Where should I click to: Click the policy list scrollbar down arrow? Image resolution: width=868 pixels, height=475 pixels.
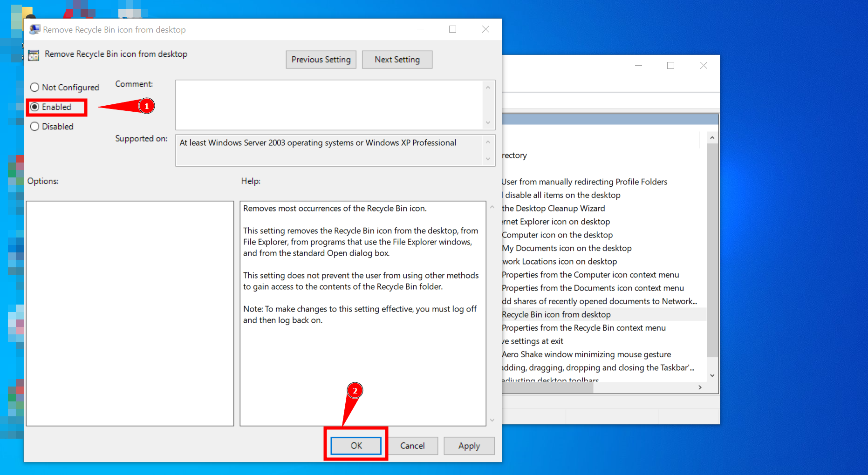pyautogui.click(x=712, y=375)
